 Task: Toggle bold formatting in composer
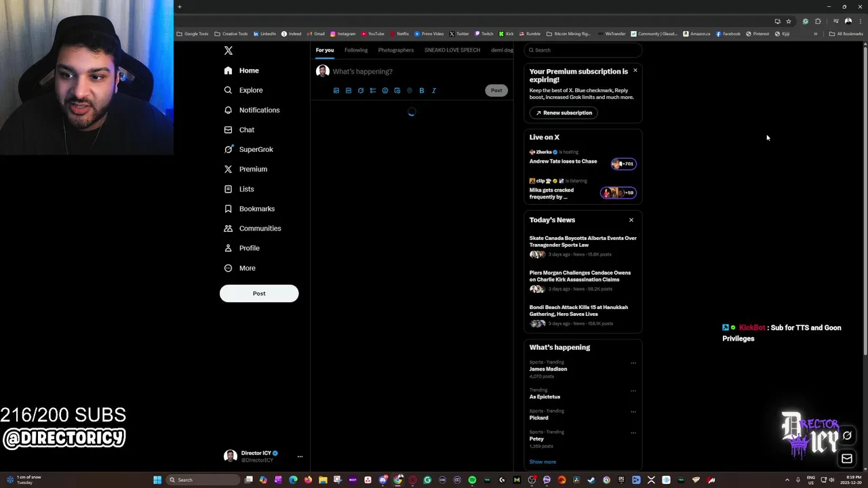422,90
